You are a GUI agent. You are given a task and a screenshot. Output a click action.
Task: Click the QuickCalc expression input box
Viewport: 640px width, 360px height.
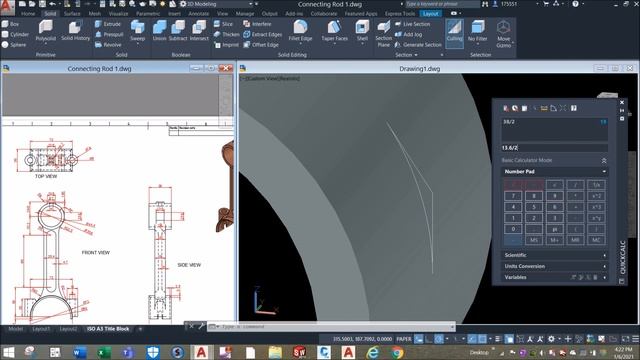click(x=555, y=148)
